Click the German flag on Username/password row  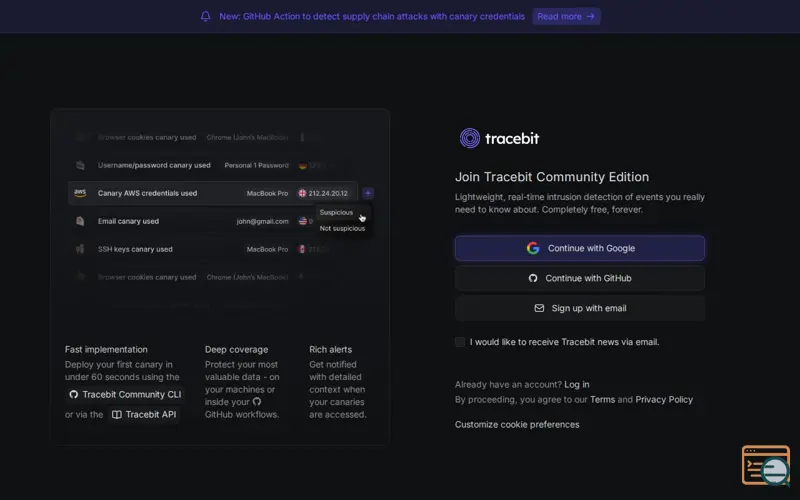coord(302,165)
